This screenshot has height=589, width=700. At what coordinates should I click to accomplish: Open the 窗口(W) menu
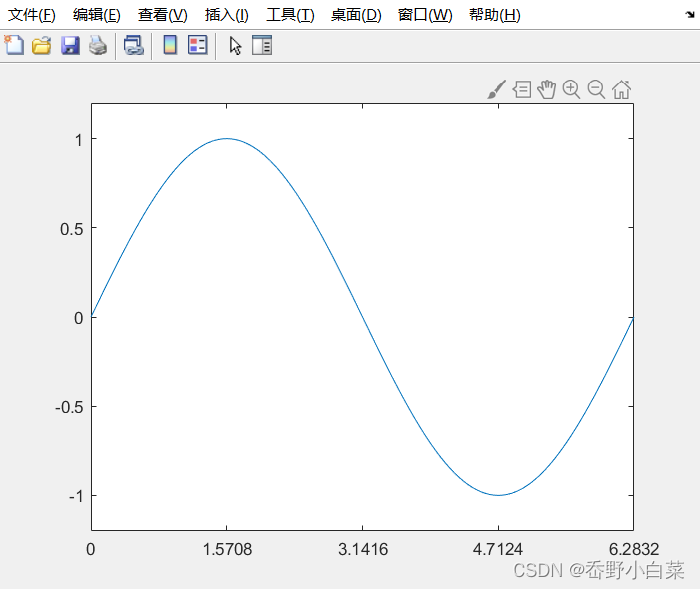click(425, 15)
